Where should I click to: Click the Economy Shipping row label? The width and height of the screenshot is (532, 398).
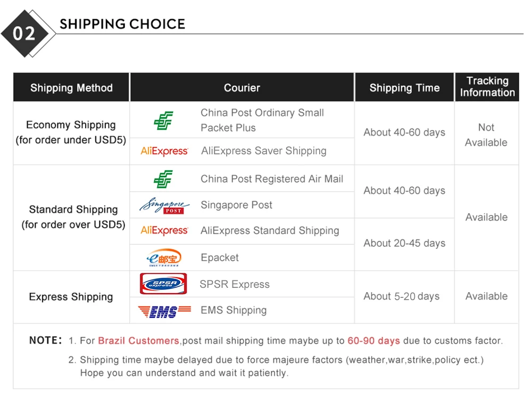(x=71, y=132)
